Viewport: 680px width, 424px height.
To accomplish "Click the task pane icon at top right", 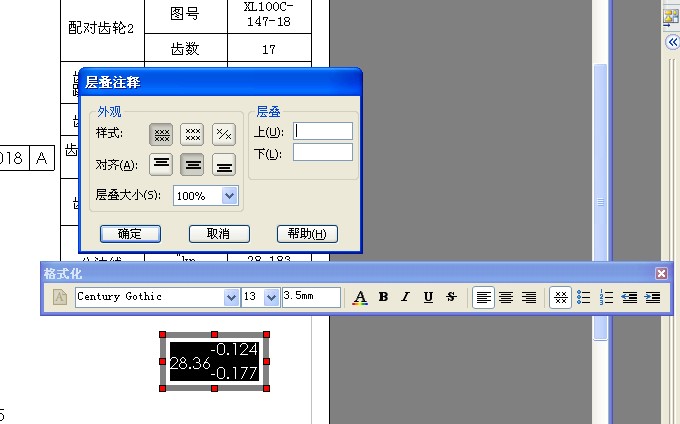I will [x=671, y=16].
